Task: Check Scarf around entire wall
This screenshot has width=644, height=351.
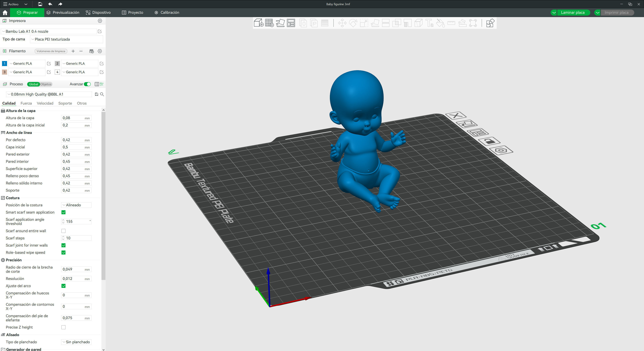Action: [x=64, y=231]
